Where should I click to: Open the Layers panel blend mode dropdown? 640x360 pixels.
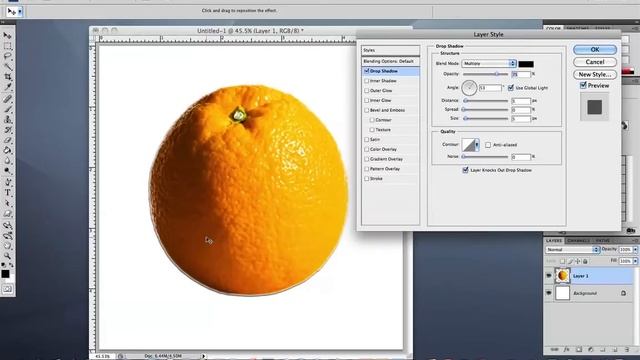click(572, 249)
